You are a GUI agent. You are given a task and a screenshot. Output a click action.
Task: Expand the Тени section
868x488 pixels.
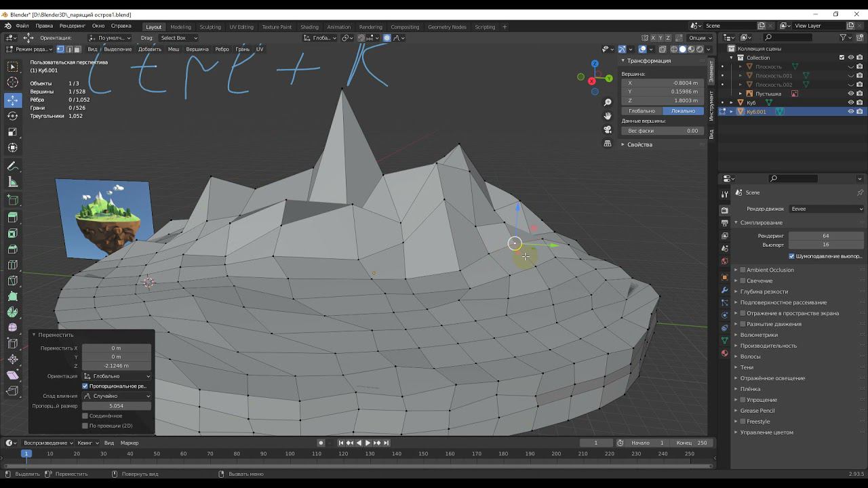[x=747, y=367]
